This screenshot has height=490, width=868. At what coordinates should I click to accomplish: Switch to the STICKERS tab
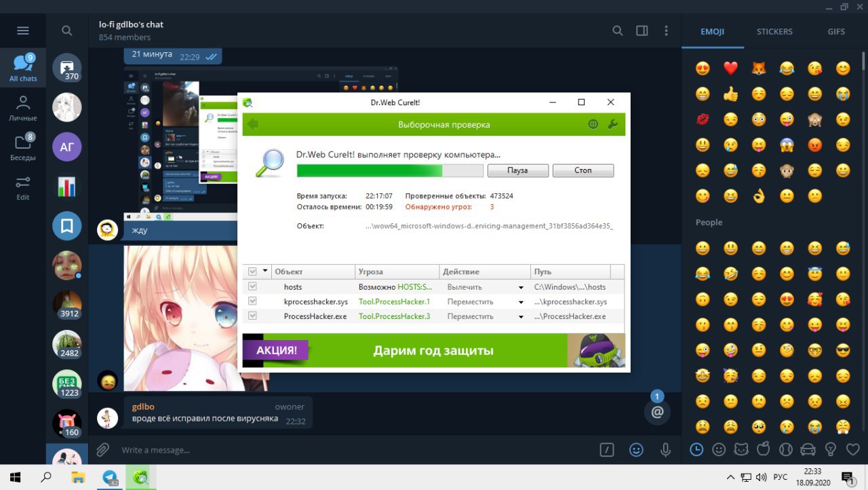774,31
